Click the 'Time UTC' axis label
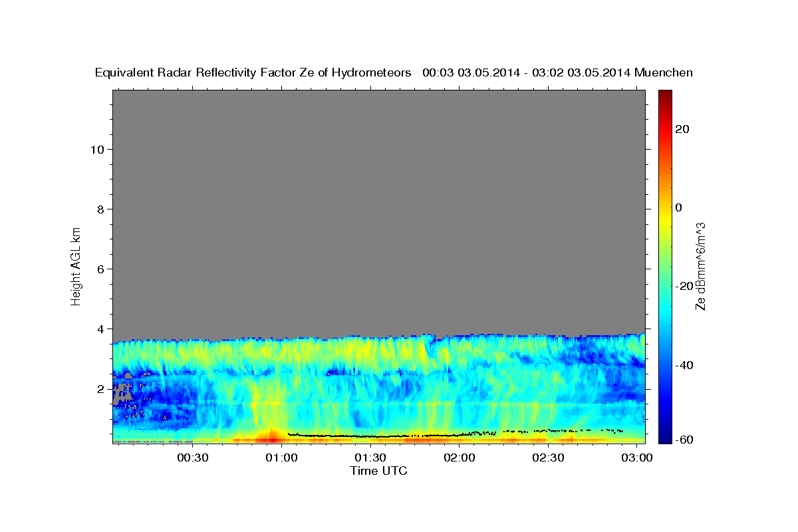The height and width of the screenshot is (532, 798). 378,471
